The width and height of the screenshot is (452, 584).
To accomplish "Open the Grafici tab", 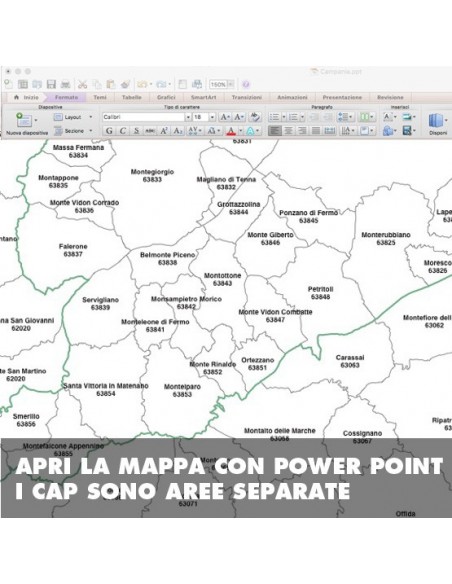I will (x=166, y=97).
